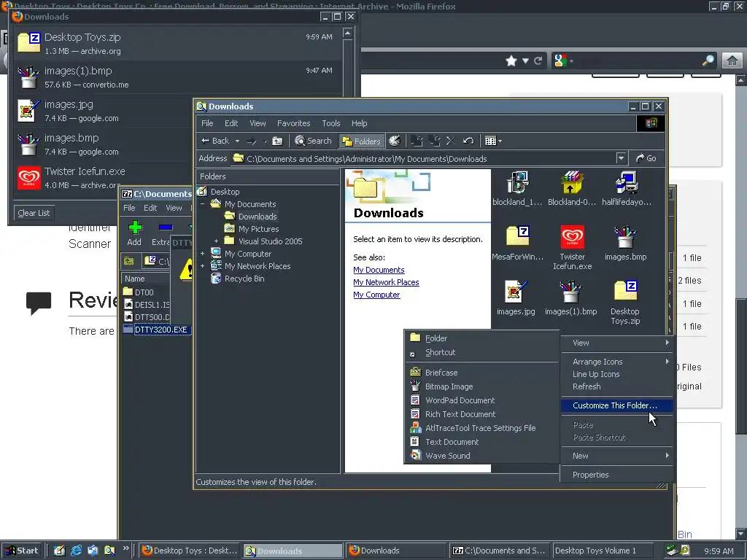Choose Folder in the New submenu

[481, 338]
